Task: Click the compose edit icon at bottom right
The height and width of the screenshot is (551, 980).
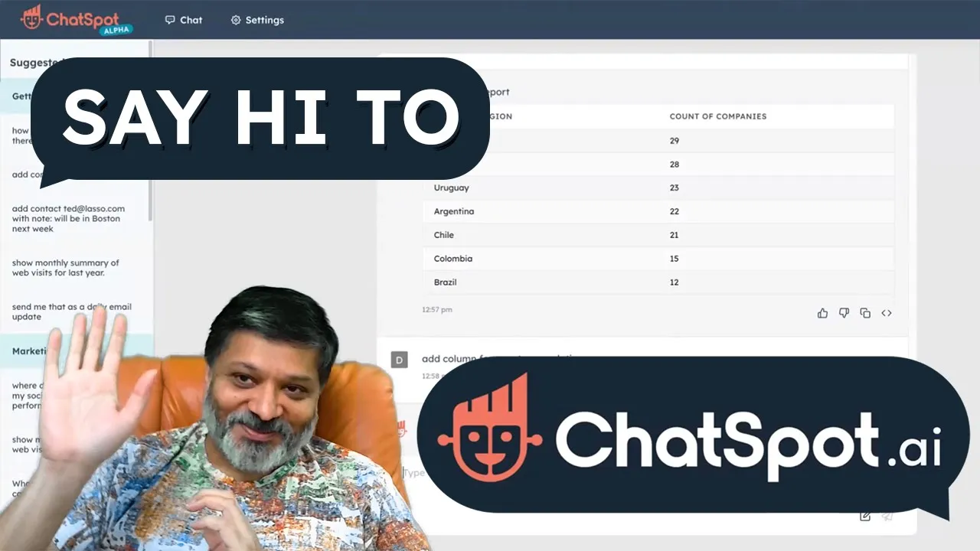Action: click(x=865, y=517)
